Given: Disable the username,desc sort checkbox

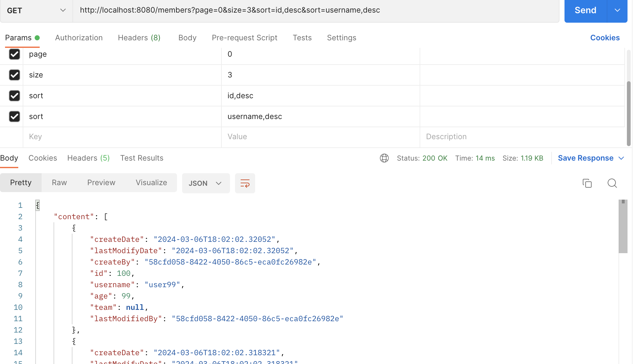Looking at the screenshot, I should [14, 117].
